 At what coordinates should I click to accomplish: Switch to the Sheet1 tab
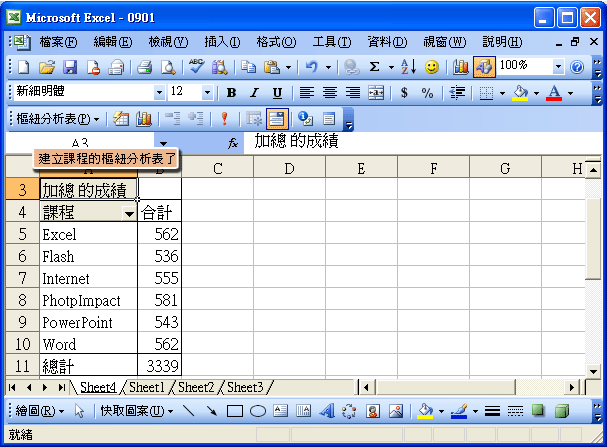tap(147, 387)
